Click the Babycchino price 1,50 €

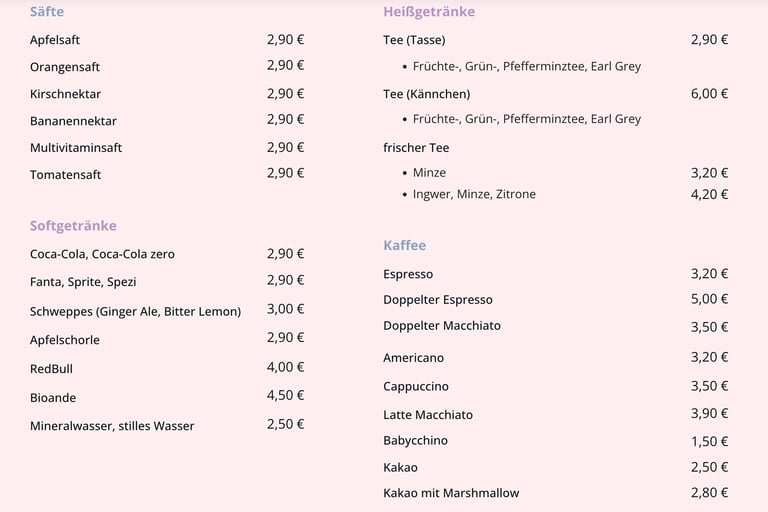coord(709,441)
